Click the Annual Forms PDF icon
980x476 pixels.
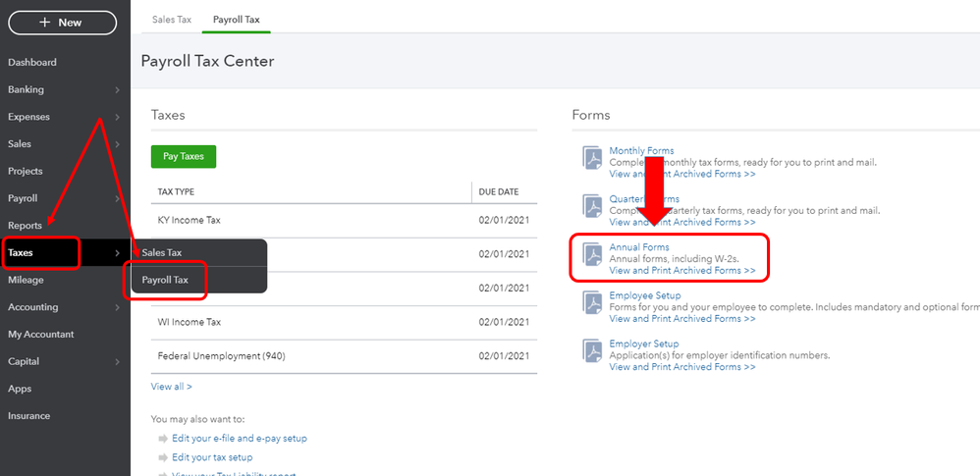(592, 255)
